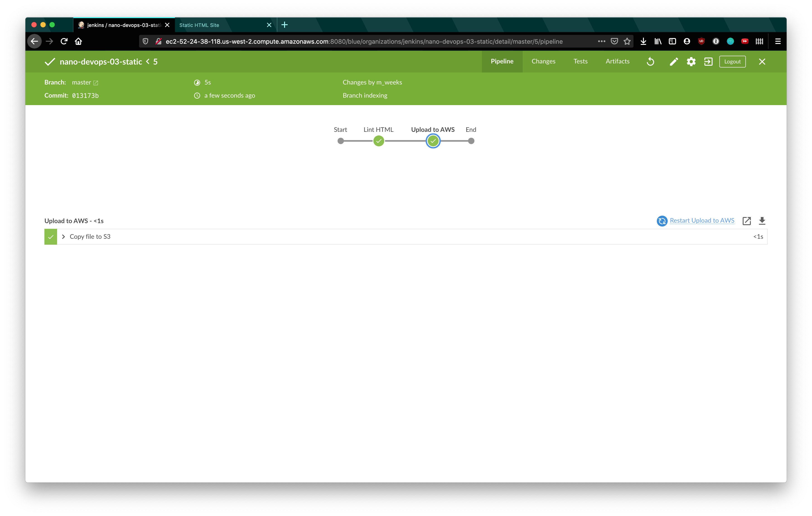Bookmark the page with the star icon
The image size is (812, 516).
(627, 41)
